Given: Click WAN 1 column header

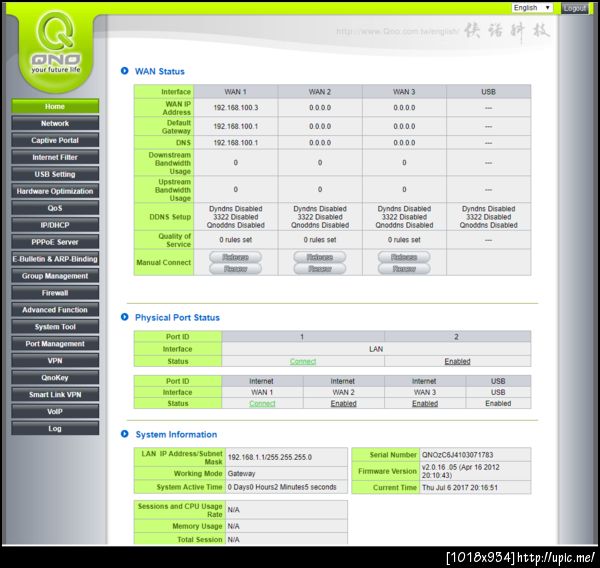Looking at the screenshot, I should click(x=235, y=92).
